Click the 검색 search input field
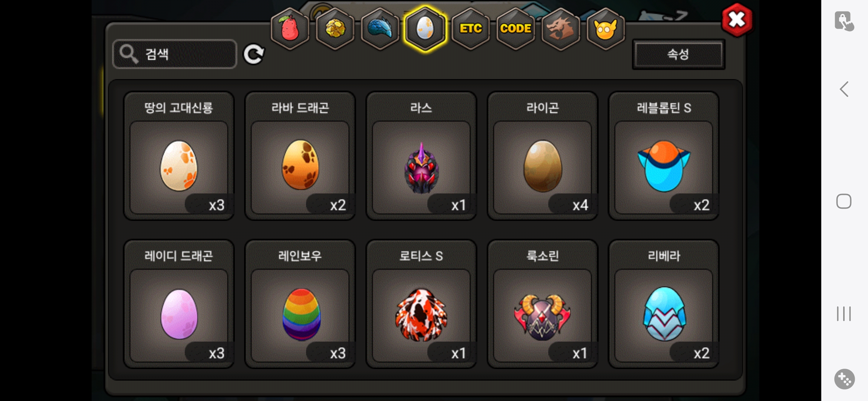Screen dimensions: 868x401 point(174,54)
